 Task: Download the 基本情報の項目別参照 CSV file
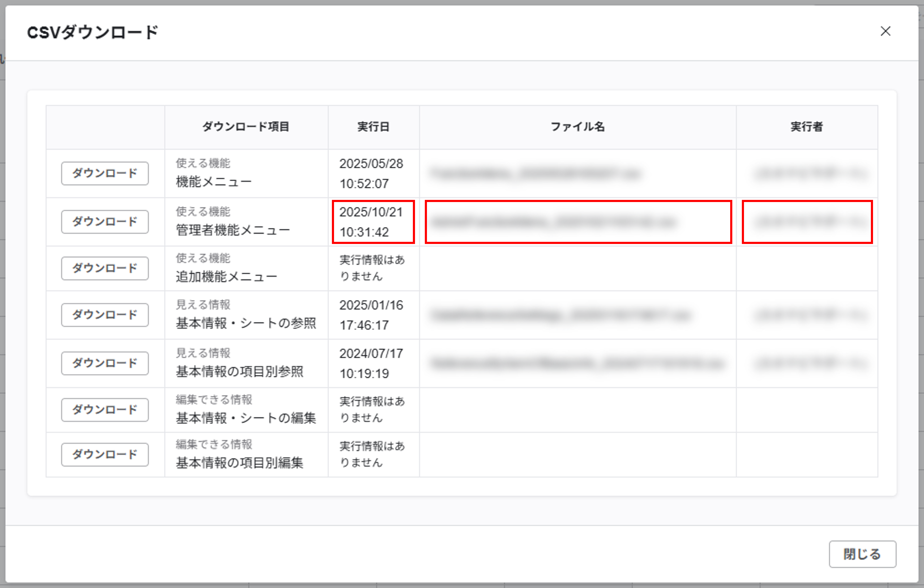pyautogui.click(x=104, y=362)
